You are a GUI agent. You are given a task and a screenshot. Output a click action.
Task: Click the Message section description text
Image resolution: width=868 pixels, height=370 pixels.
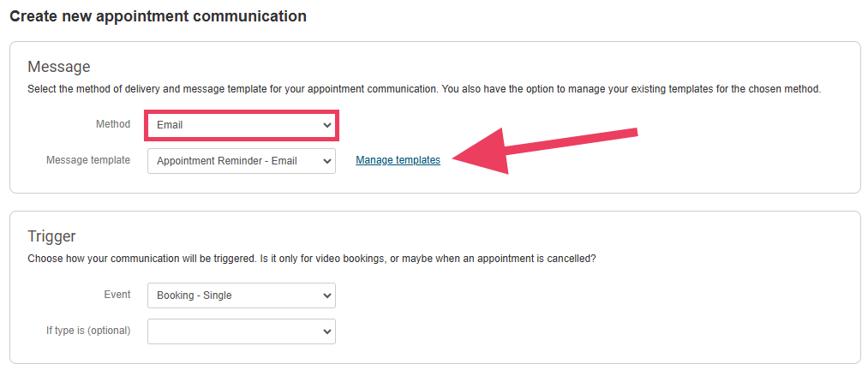point(424,89)
